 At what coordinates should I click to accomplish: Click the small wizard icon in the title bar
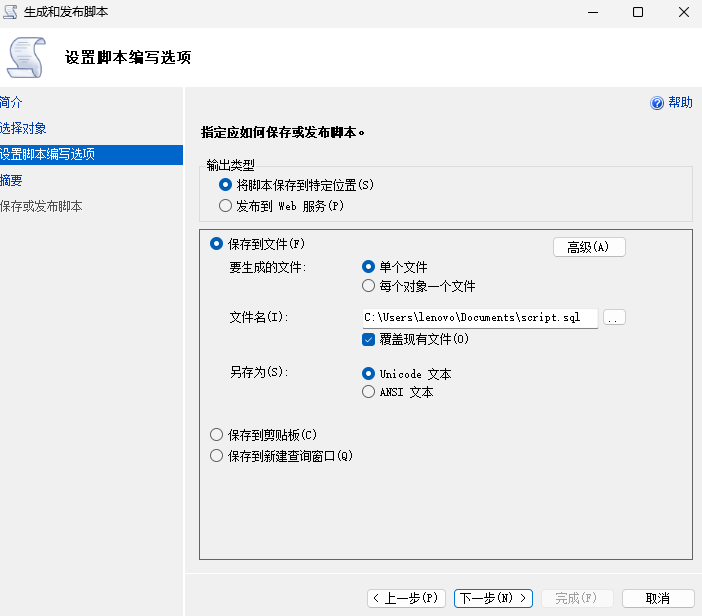[x=10, y=12]
